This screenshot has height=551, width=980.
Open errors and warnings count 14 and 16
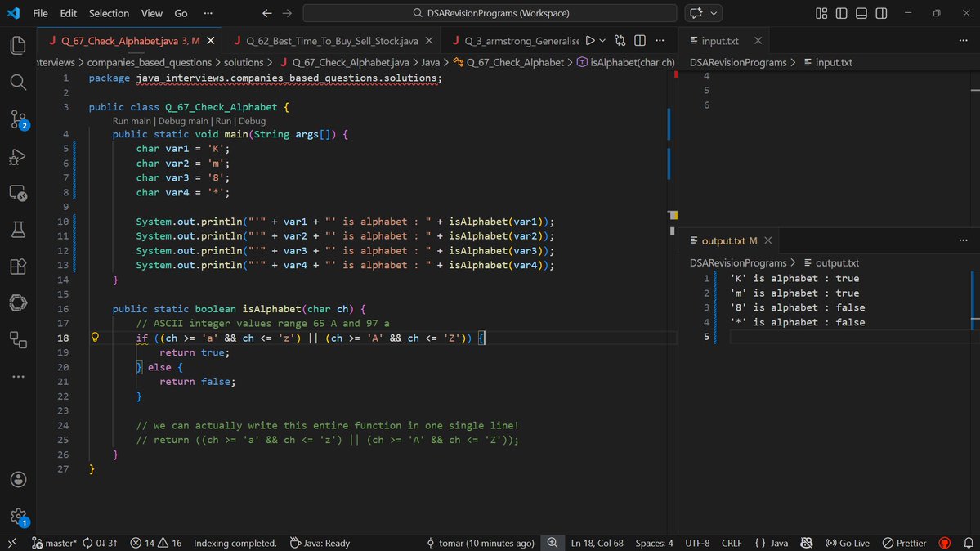pyautogui.click(x=156, y=543)
